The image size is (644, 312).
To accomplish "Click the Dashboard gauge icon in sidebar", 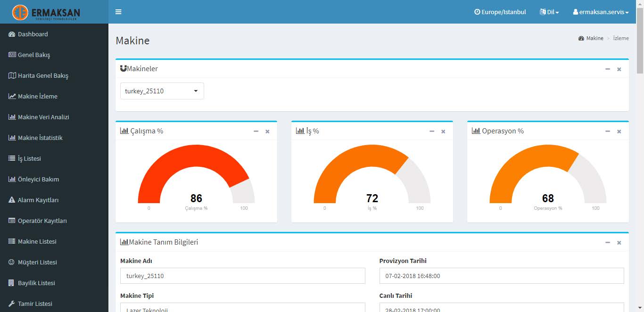I will click(12, 34).
